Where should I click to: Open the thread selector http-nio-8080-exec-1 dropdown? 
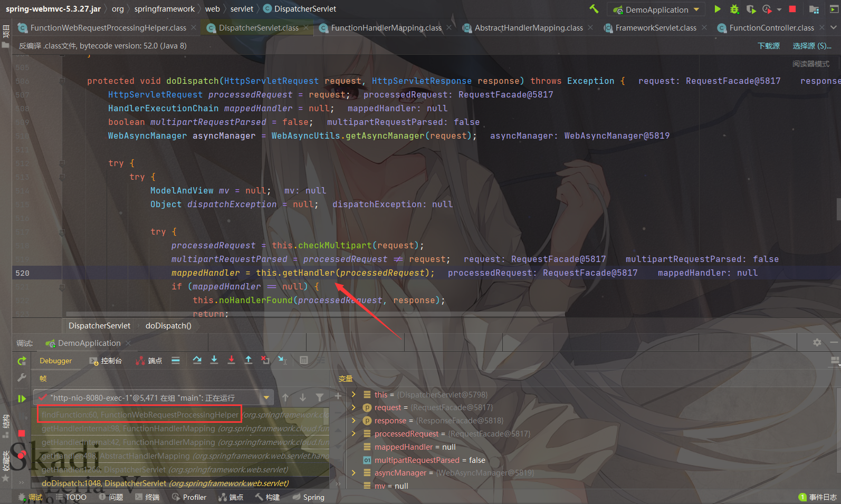point(153,398)
